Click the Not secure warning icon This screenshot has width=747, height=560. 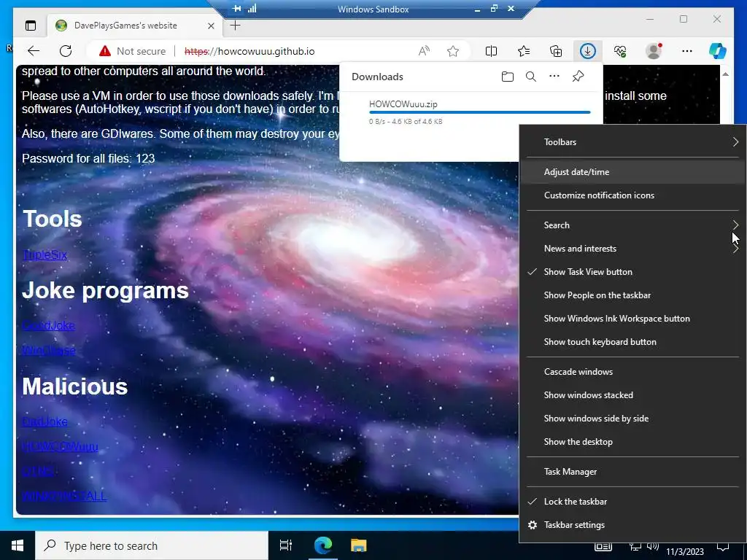point(105,51)
